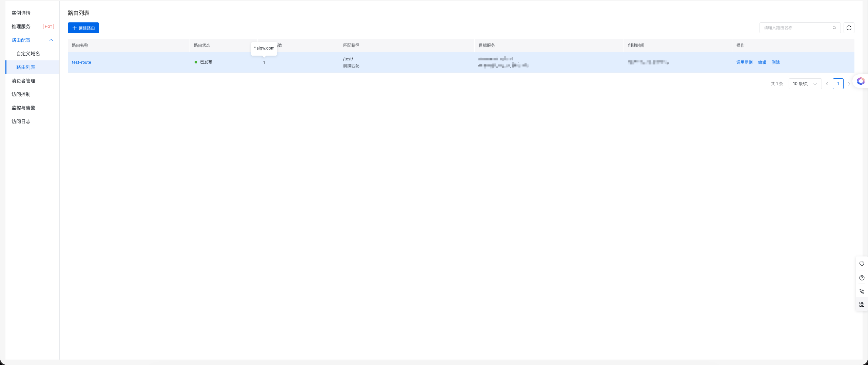
Task: Open the test-route link
Action: click(x=81, y=62)
